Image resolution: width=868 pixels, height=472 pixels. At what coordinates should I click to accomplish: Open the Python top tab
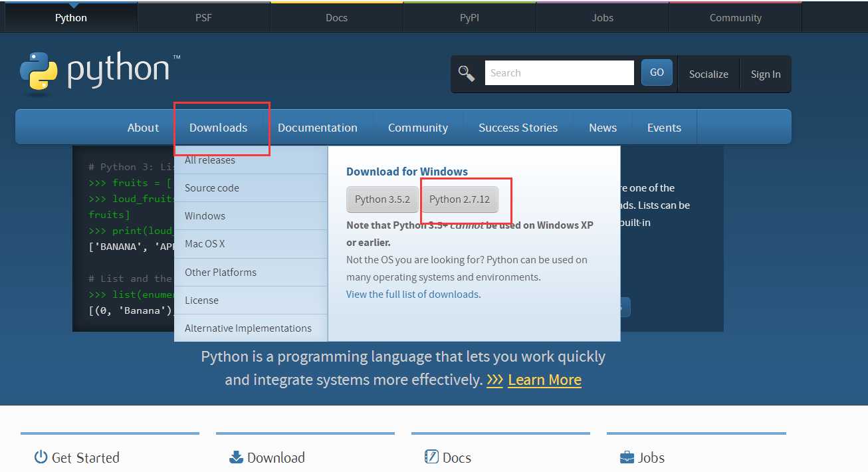pos(71,18)
